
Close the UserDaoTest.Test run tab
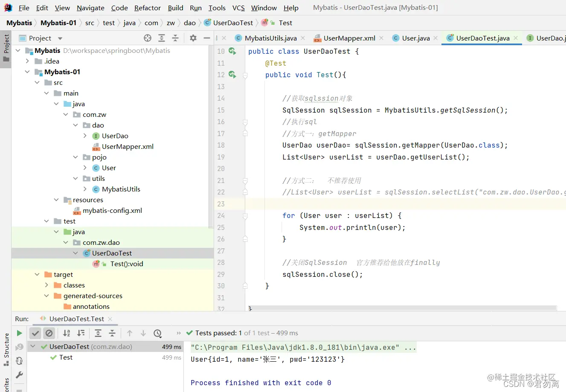(x=110, y=319)
